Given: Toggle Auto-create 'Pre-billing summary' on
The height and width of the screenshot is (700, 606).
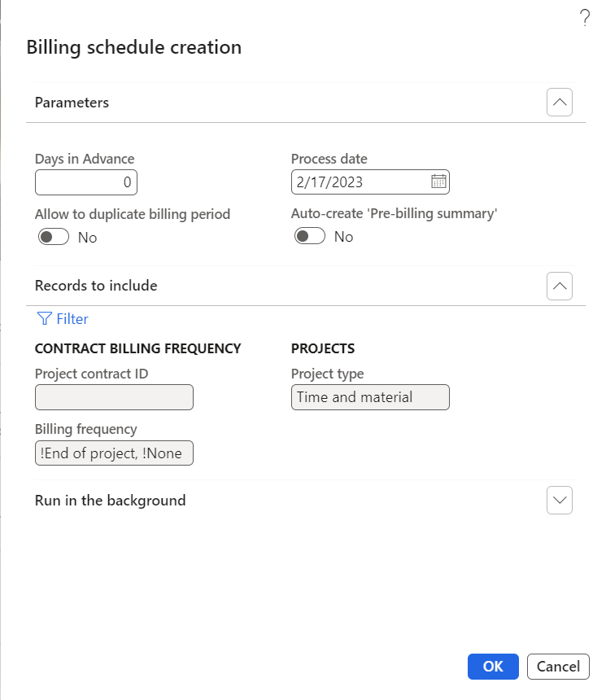Looking at the screenshot, I should pos(310,236).
